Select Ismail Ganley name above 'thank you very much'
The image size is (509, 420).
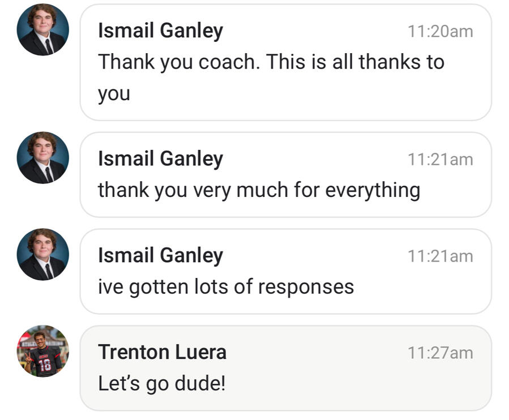pyautogui.click(x=160, y=158)
